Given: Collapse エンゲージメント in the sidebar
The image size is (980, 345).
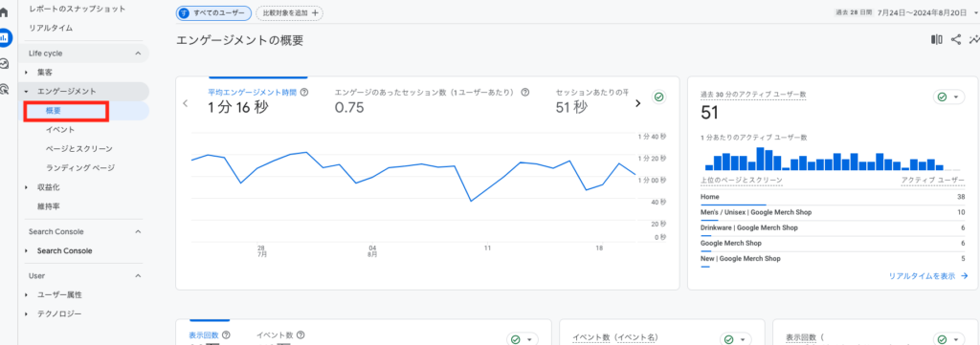Looking at the screenshot, I should tap(26, 91).
